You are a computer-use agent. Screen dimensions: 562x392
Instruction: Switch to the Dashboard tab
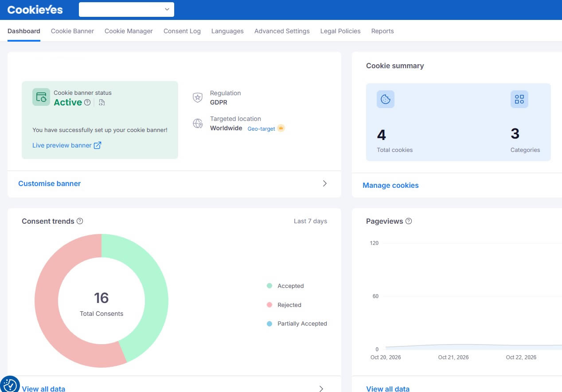[24, 31]
